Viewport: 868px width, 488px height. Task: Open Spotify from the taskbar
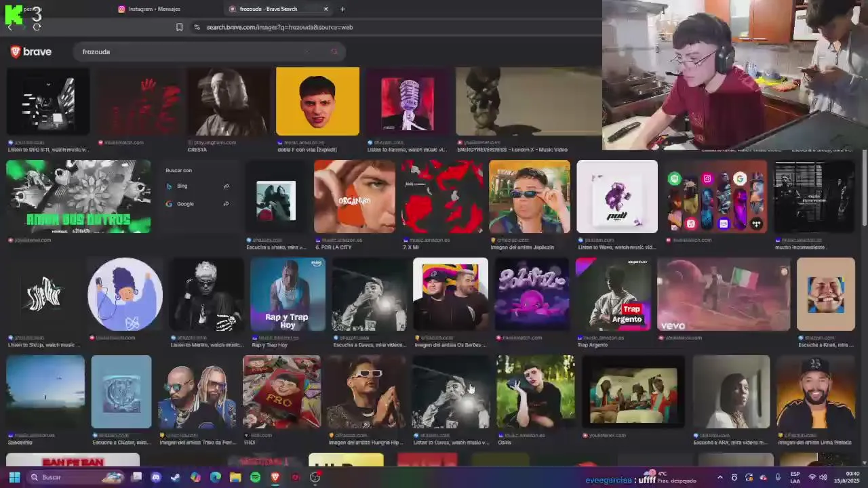click(x=255, y=477)
